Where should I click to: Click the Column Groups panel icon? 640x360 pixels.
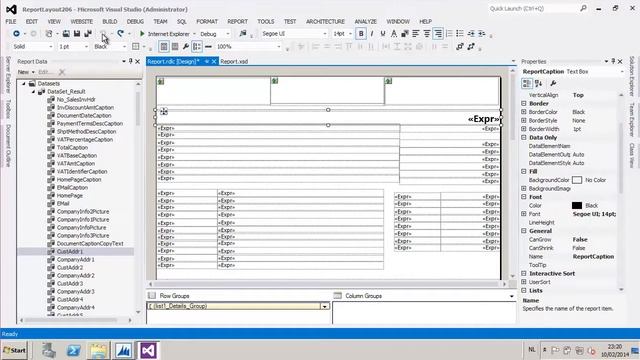pos(338,296)
